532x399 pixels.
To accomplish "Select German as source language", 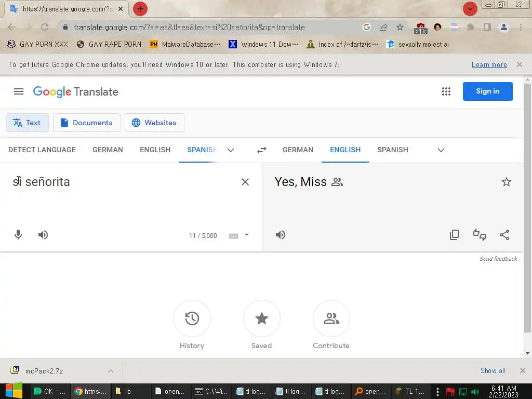I will pyautogui.click(x=108, y=150).
